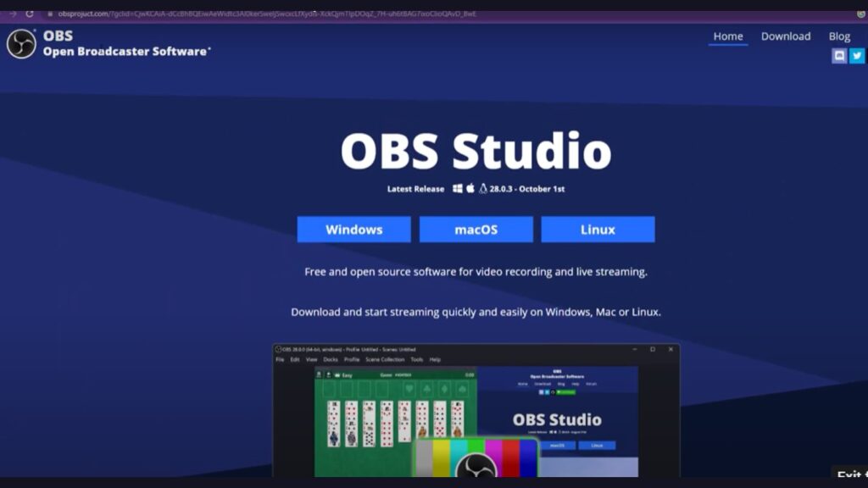Click the "OBS Studio" main heading

(476, 151)
